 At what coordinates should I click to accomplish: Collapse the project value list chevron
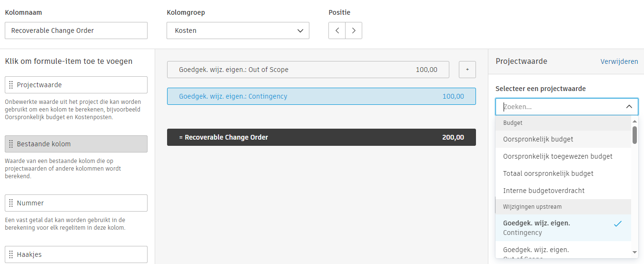tap(629, 107)
